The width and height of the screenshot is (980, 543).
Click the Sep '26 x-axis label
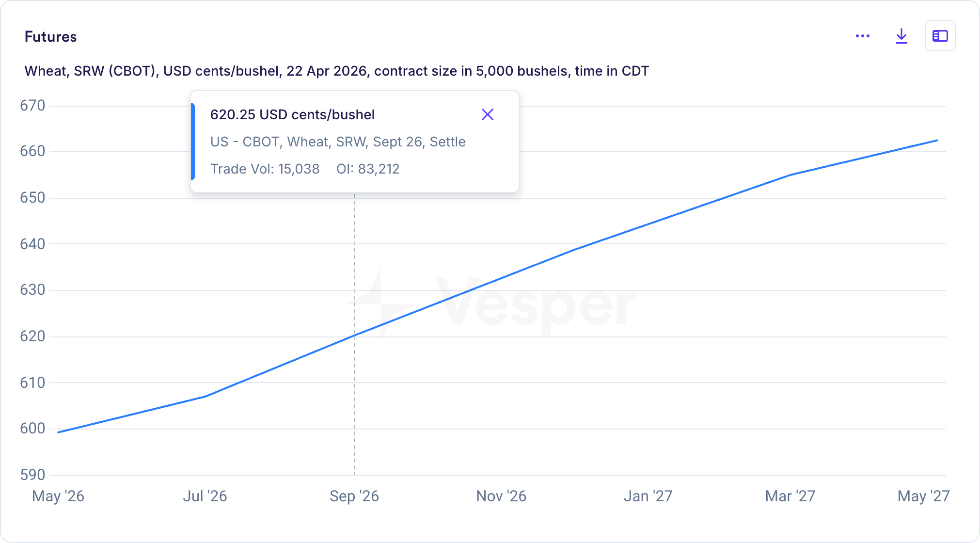354,496
